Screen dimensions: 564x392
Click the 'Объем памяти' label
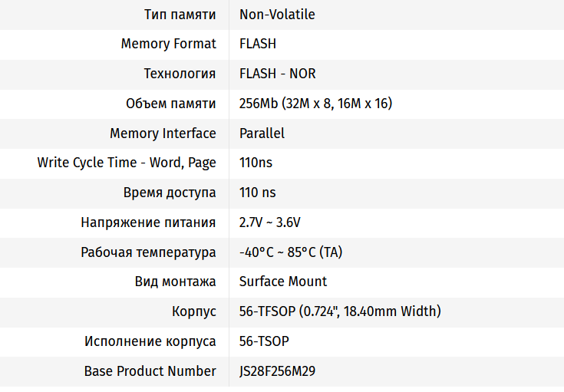click(170, 104)
